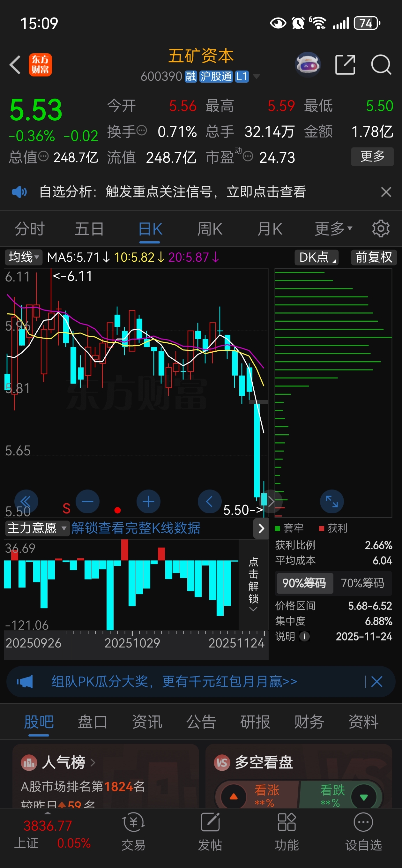Open the 研报 tab

coord(255,722)
